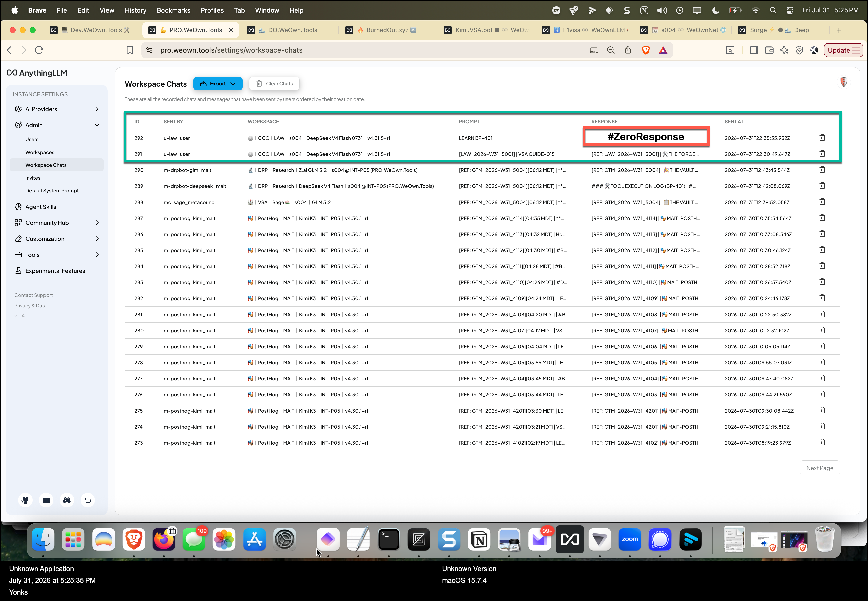Screen dimensions: 868x601
Task: Delete chat row with ID 290
Action: pos(822,170)
